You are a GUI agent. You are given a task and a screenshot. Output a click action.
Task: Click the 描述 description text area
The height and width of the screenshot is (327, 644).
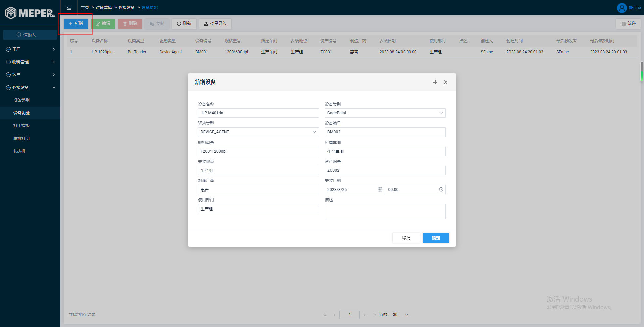[x=385, y=211]
